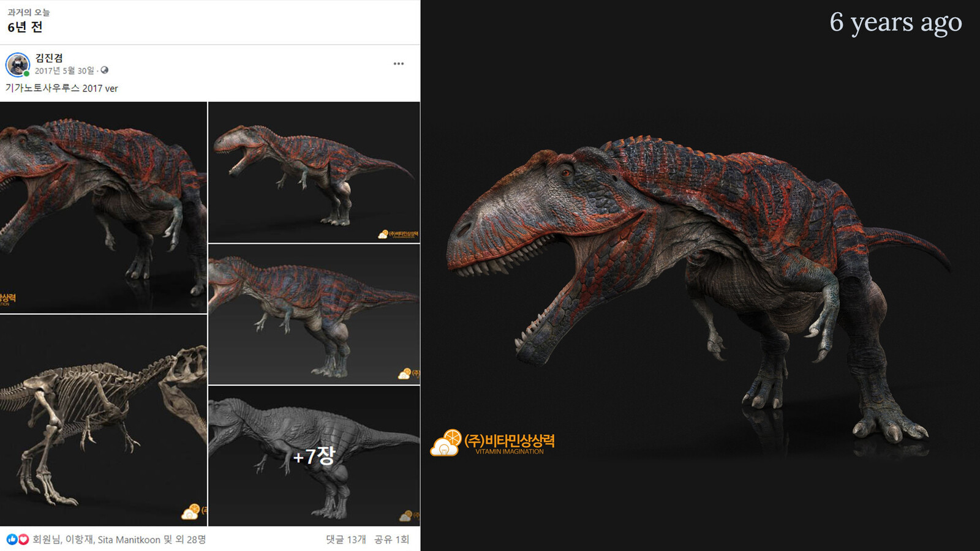Open the +7장 more photos thumbnail
Image resolution: width=980 pixels, height=551 pixels.
[314, 455]
